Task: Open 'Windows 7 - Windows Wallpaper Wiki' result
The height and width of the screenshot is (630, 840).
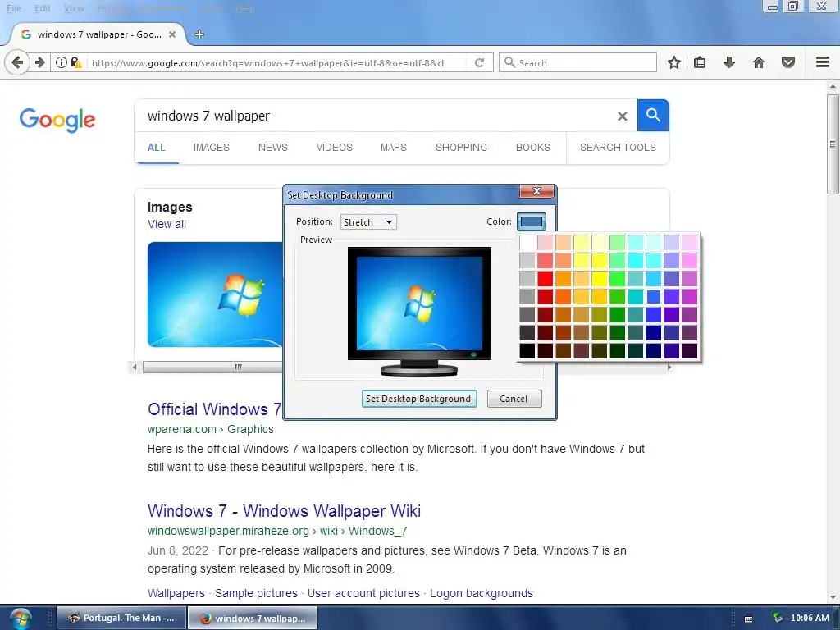Action: (x=284, y=510)
